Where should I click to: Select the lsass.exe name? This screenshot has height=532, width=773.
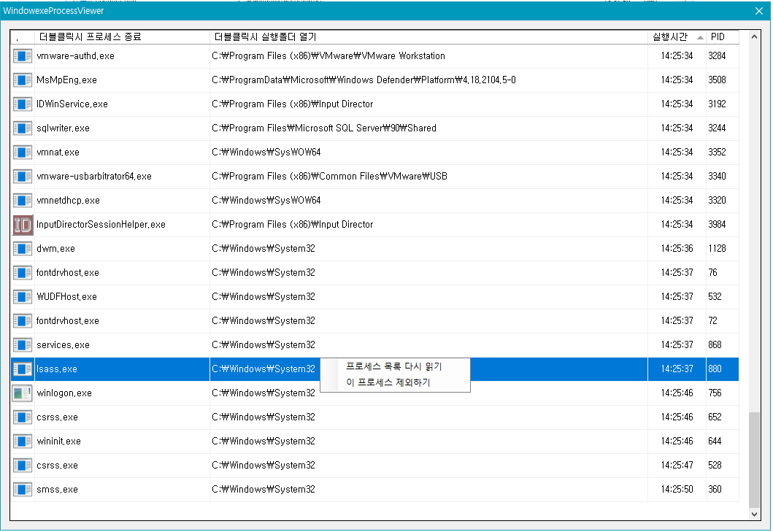(57, 369)
